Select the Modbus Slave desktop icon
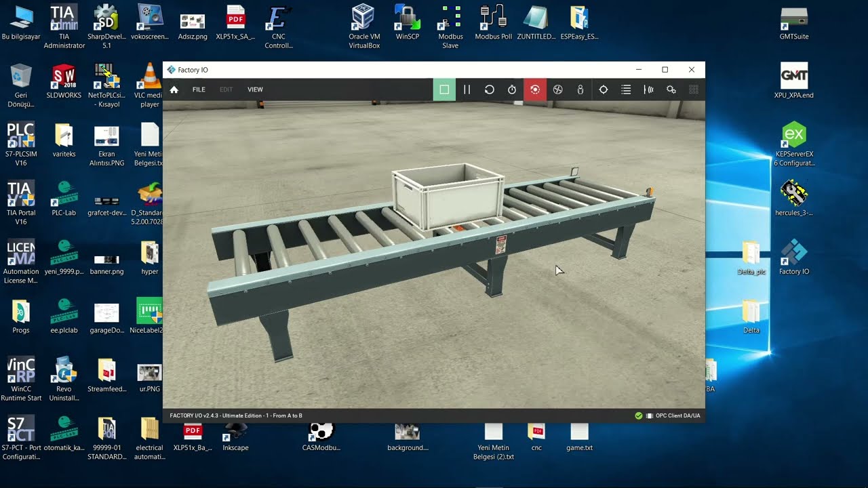This screenshot has width=868, height=488. pos(450,27)
